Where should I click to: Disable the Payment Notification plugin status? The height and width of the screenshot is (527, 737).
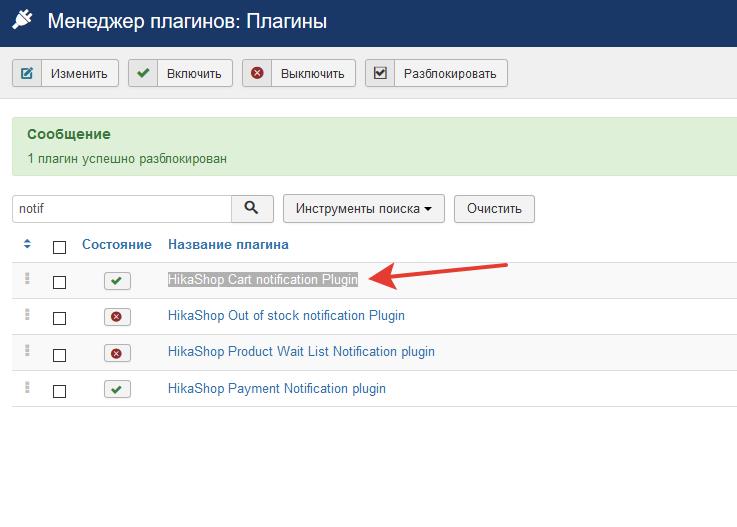(117, 389)
